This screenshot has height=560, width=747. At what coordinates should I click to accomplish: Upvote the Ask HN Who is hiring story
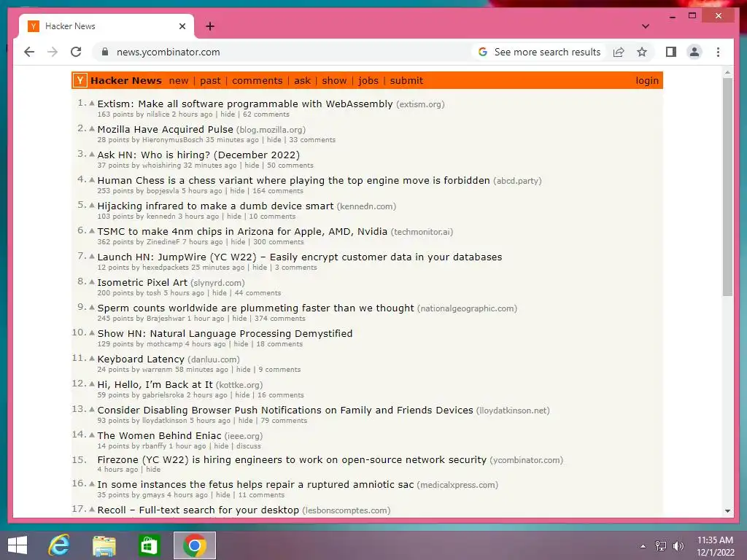click(x=92, y=154)
